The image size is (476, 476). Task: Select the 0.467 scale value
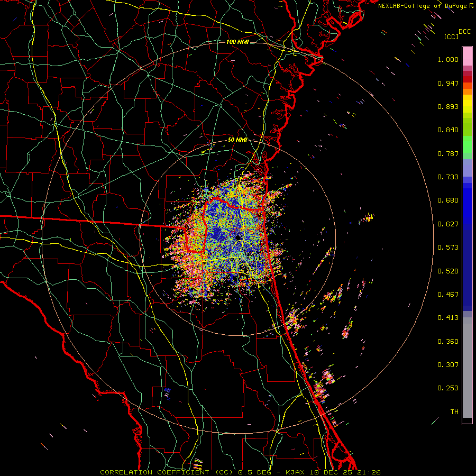pos(448,295)
